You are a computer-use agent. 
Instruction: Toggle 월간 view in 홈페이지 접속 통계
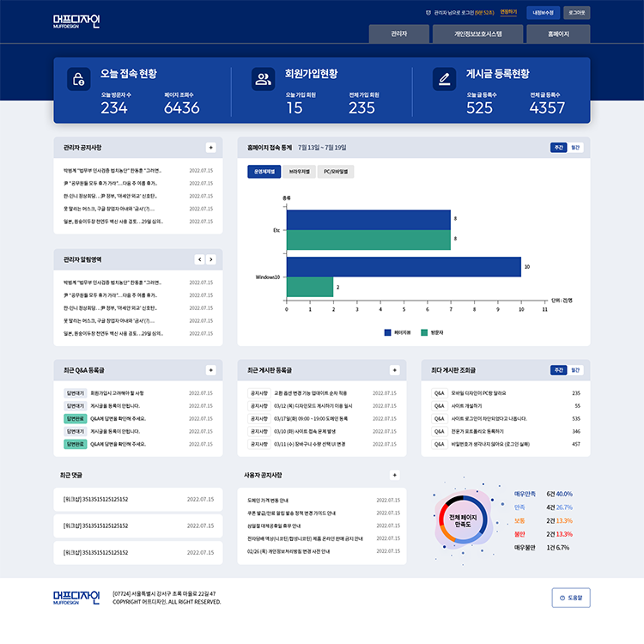coord(575,148)
